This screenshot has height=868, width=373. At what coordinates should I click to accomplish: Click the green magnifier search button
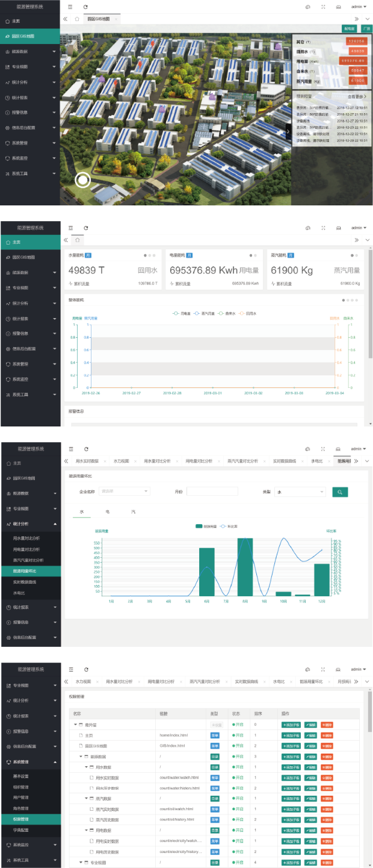(340, 492)
